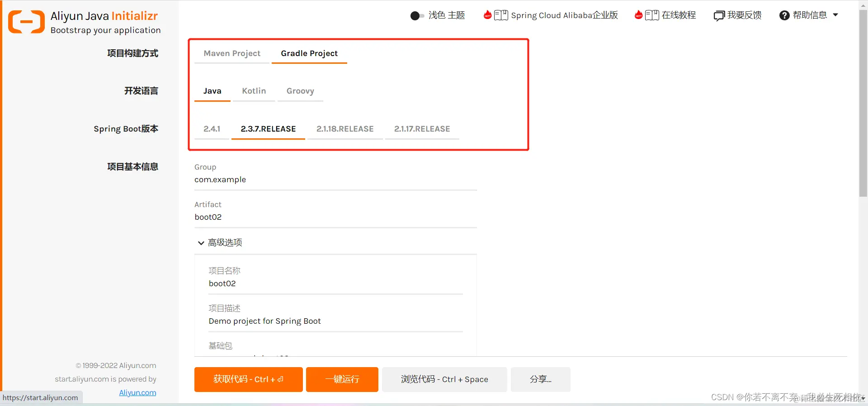Click the book icon next to 在线教程
Image resolution: width=868 pixels, height=406 pixels.
tap(652, 15)
